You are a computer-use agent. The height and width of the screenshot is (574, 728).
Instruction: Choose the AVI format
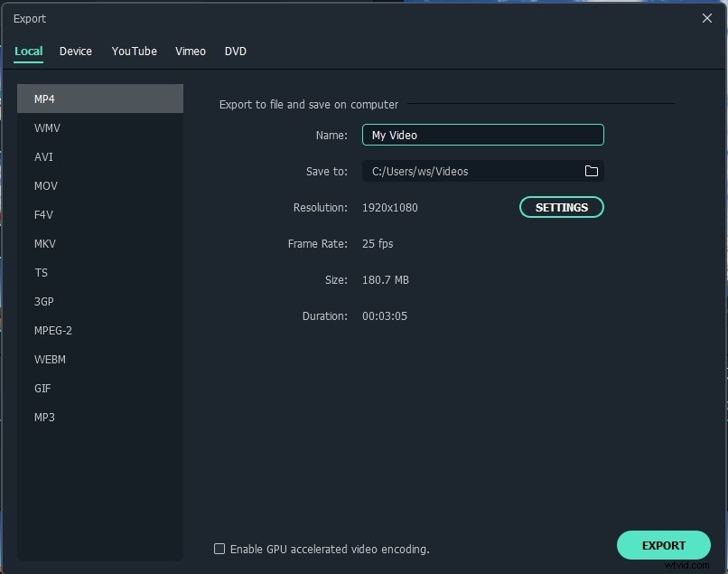43,156
